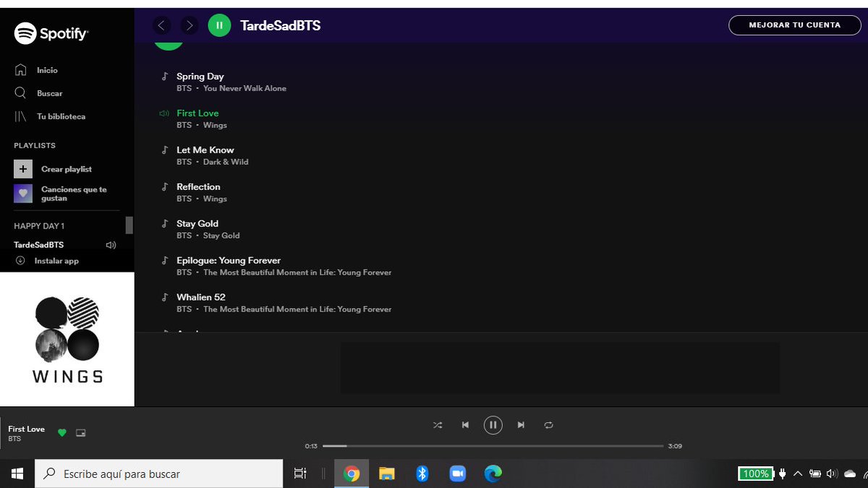Open the Tu biblioteca menu item
This screenshot has height=488, width=868.
click(61, 116)
